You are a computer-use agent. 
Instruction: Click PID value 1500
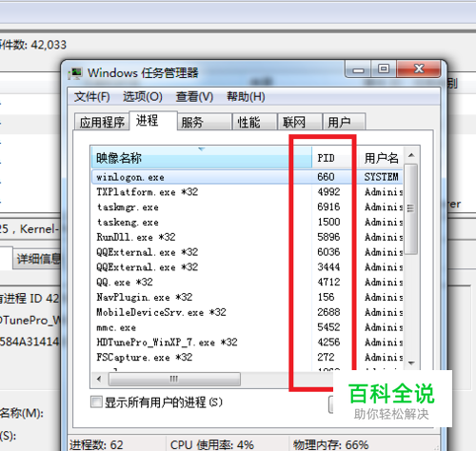[x=328, y=222]
